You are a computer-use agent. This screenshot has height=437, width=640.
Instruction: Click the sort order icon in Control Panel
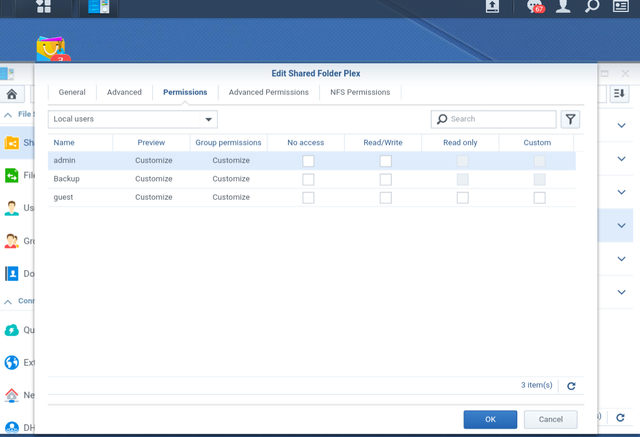[x=619, y=93]
